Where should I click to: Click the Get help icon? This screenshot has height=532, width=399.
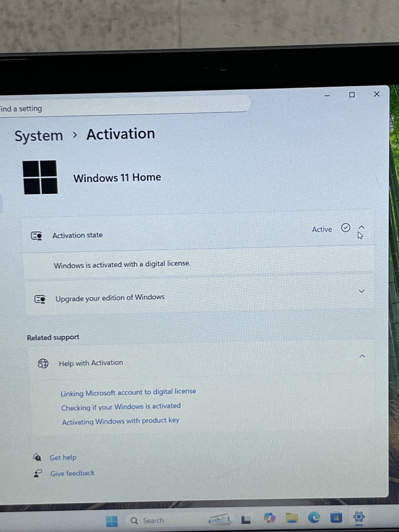(37, 458)
